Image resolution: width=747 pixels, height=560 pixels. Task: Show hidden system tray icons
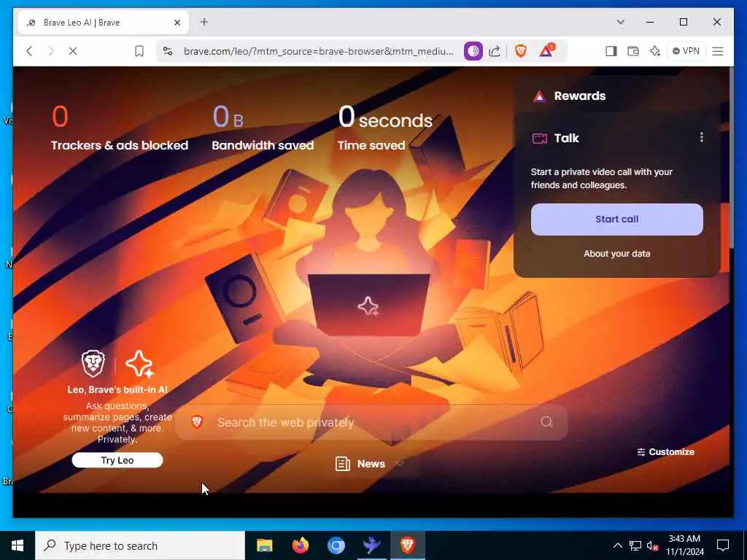point(617,545)
